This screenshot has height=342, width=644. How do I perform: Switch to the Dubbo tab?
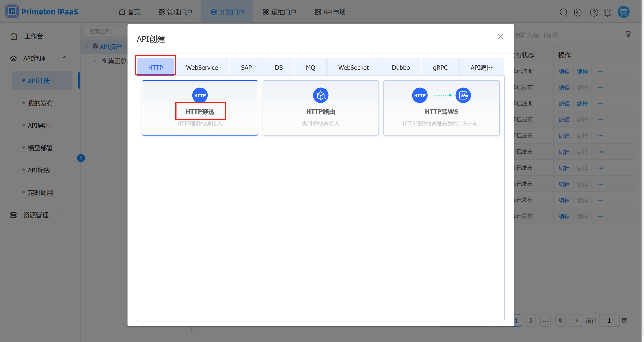[x=400, y=68]
